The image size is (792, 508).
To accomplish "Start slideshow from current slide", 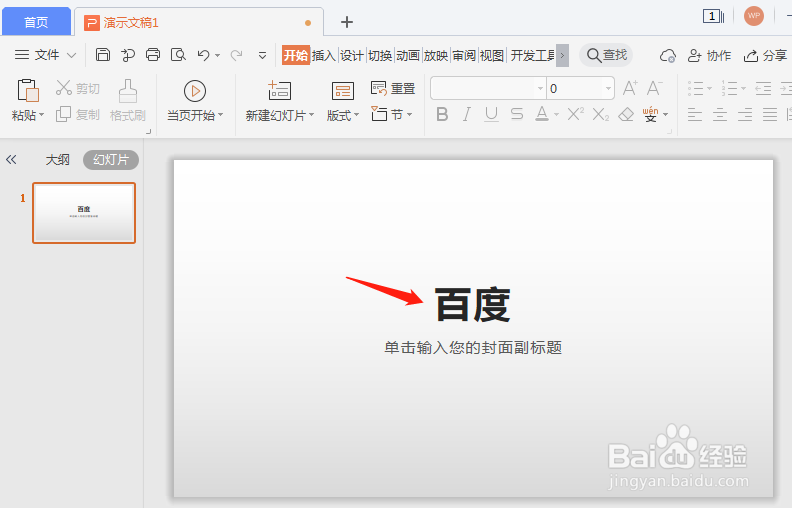I will point(195,91).
